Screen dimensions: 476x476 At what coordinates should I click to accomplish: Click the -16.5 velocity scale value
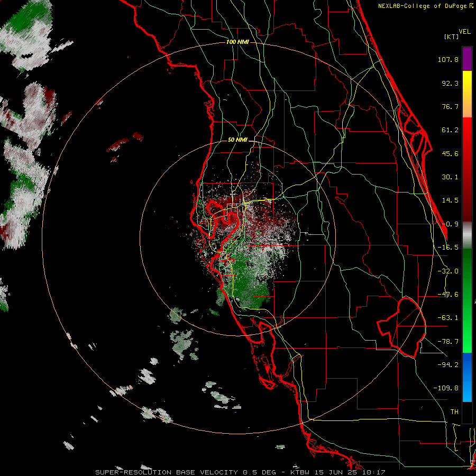point(448,248)
